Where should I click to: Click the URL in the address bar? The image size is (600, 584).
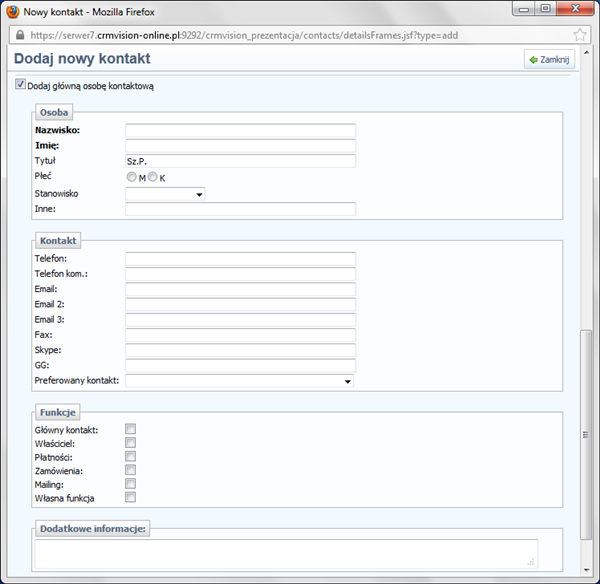tap(250, 34)
